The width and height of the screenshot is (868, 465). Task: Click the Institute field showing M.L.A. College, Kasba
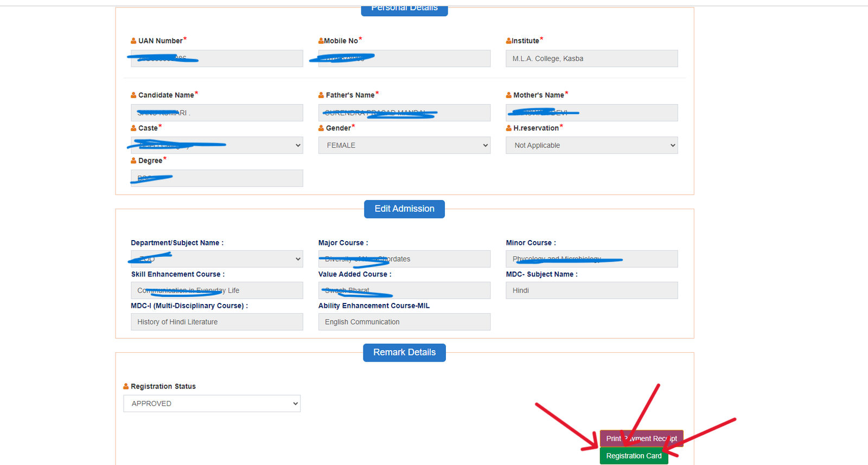point(592,59)
